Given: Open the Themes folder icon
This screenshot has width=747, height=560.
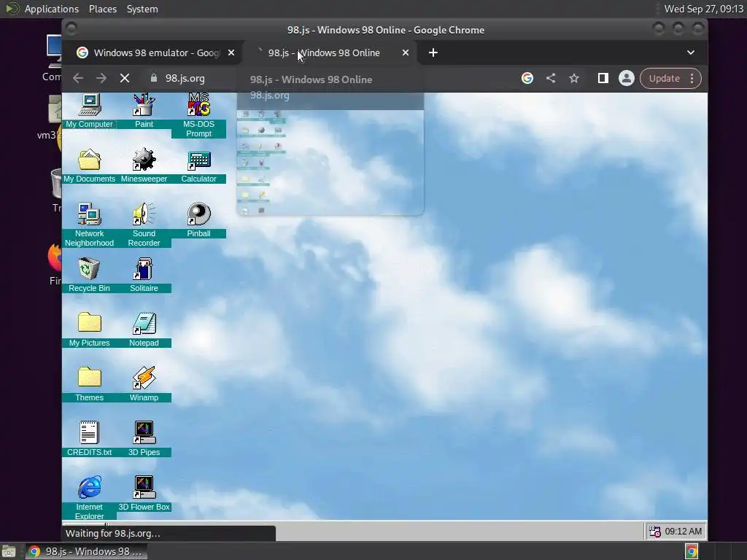Looking at the screenshot, I should (x=89, y=384).
